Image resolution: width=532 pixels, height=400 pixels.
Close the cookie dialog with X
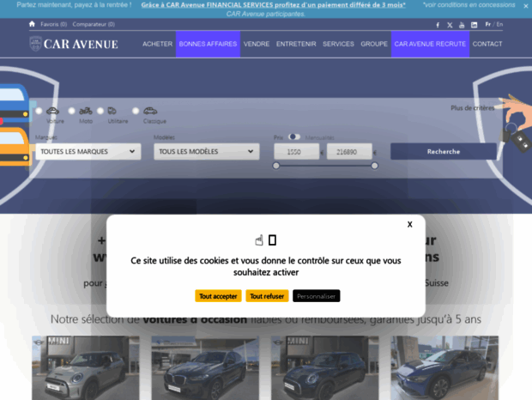click(x=410, y=224)
